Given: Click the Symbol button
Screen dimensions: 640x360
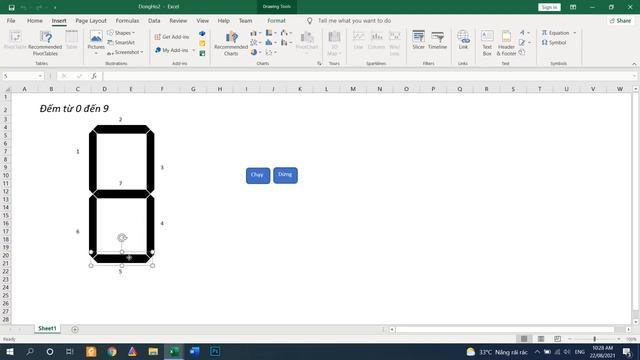Looking at the screenshot, I should pyautogui.click(x=554, y=42).
